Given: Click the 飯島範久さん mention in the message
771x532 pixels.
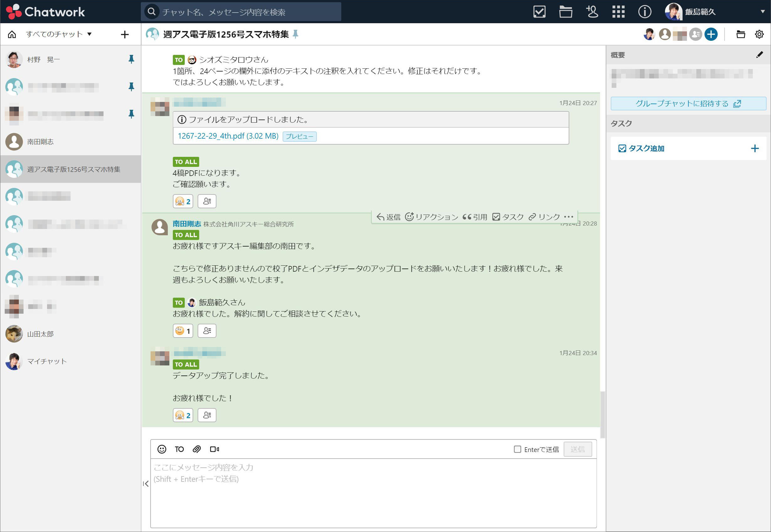Looking at the screenshot, I should click(x=222, y=302).
